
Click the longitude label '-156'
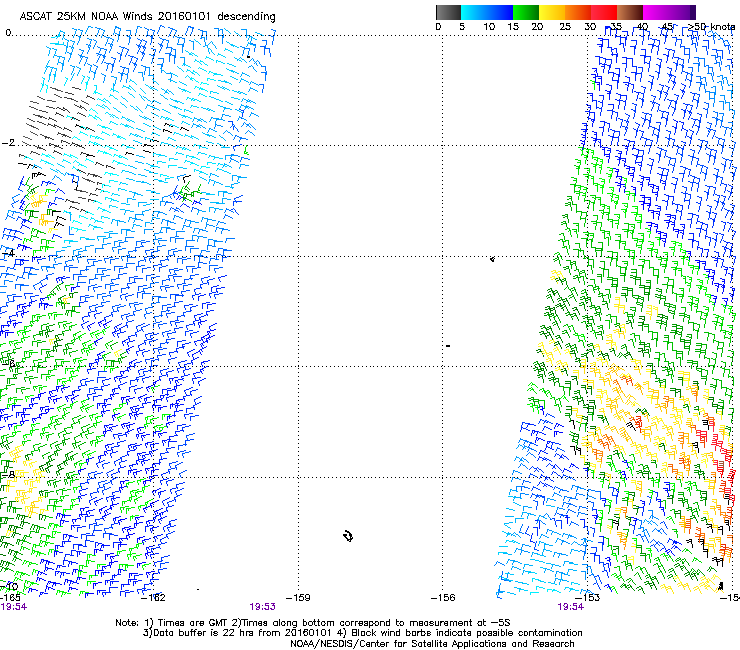click(x=443, y=598)
